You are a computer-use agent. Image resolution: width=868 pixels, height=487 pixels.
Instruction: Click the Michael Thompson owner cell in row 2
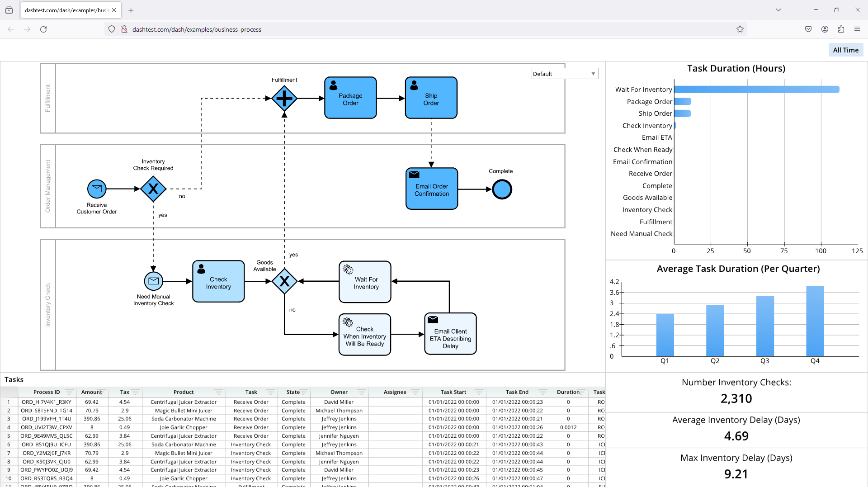click(x=339, y=411)
